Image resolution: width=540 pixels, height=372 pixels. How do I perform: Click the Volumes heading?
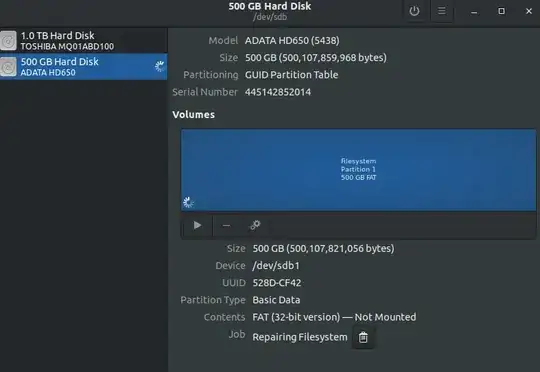coord(194,115)
